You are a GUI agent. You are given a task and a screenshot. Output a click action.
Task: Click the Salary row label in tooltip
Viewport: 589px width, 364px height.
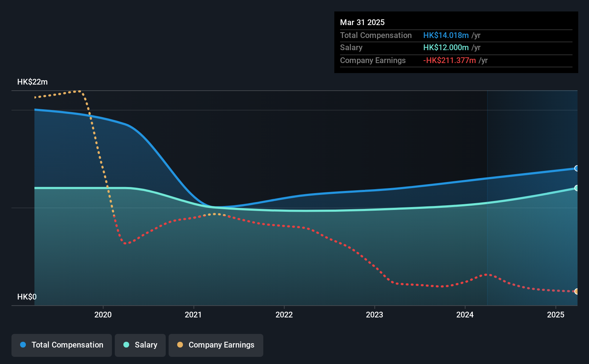[x=351, y=48]
